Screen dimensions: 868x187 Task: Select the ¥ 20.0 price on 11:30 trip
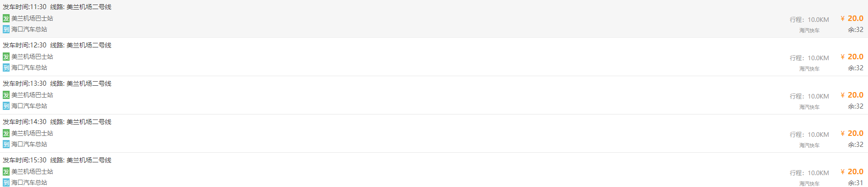(x=852, y=18)
